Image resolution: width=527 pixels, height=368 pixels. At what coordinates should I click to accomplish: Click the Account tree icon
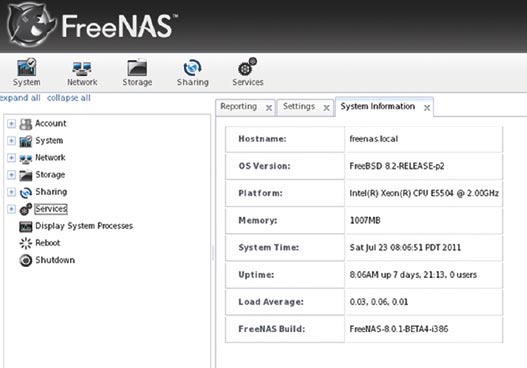click(26, 124)
